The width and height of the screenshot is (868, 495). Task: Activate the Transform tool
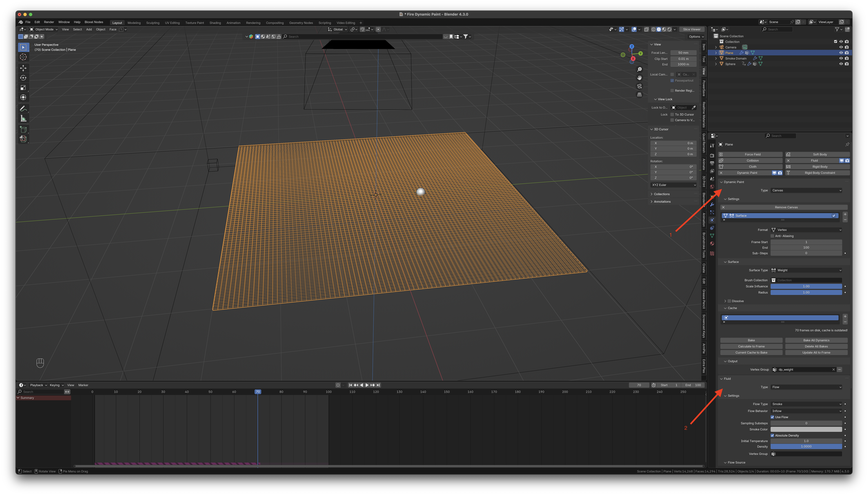pyautogui.click(x=23, y=98)
